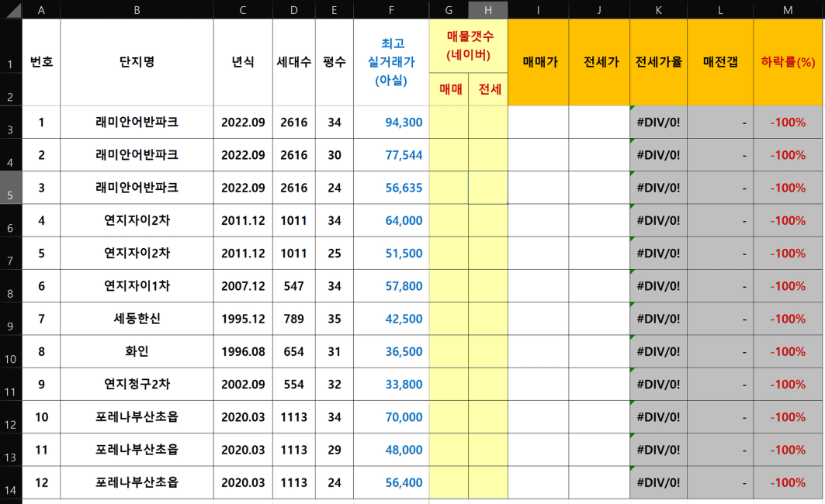The width and height of the screenshot is (825, 504).
Task: Select the empty 매매가 cell in 연지청구2차 row
Action: coord(538,385)
